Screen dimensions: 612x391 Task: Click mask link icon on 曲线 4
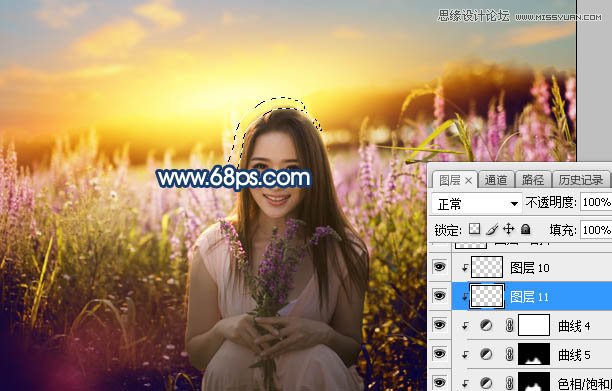tap(509, 325)
